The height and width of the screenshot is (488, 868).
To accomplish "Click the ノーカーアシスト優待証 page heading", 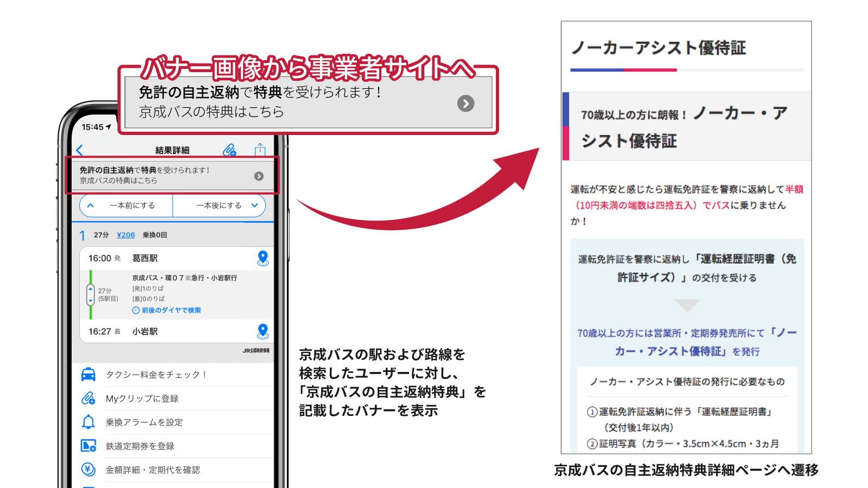I will tap(659, 48).
